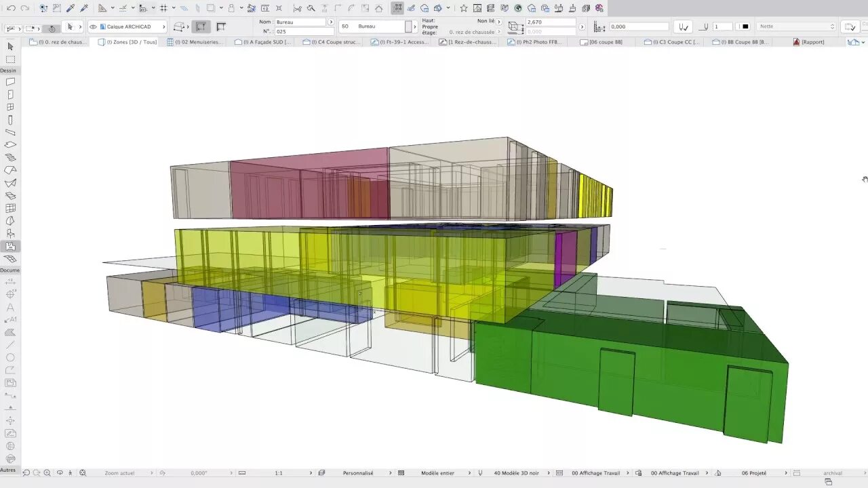868x488 pixels.
Task: Click the star favorites icon
Action: [x=464, y=8]
